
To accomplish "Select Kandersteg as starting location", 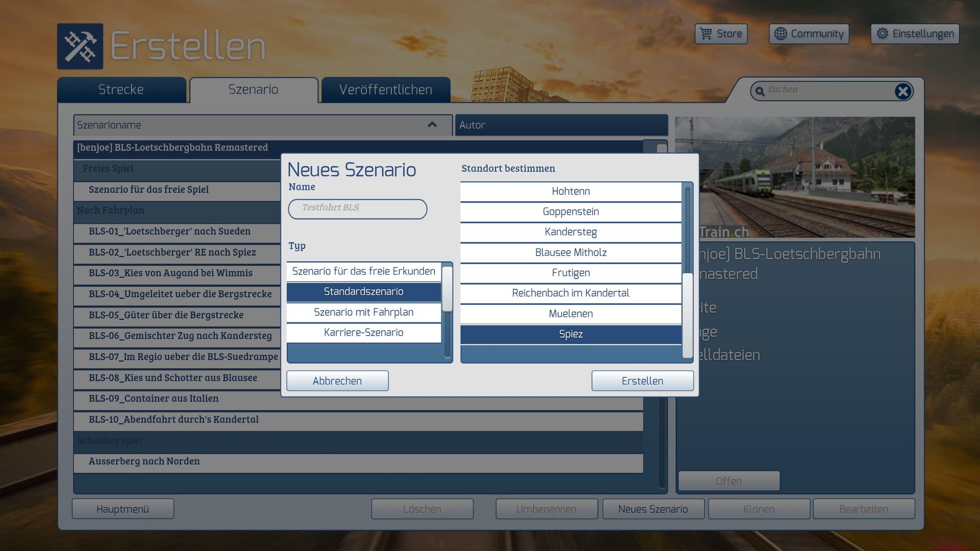I will point(570,232).
